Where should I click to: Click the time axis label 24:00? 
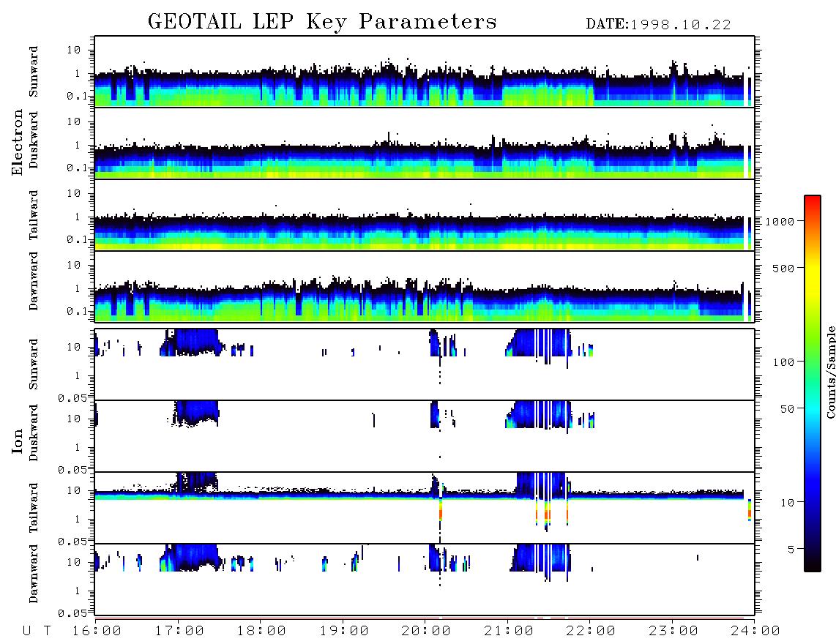tap(755, 632)
